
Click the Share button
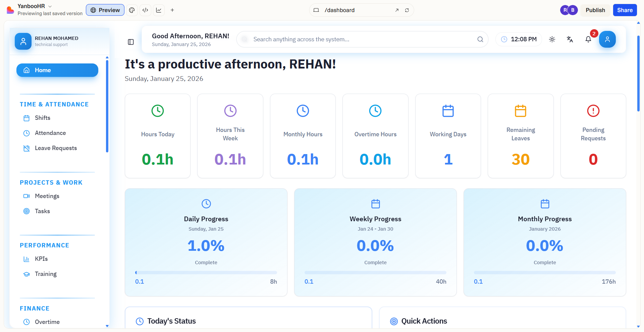(x=625, y=10)
